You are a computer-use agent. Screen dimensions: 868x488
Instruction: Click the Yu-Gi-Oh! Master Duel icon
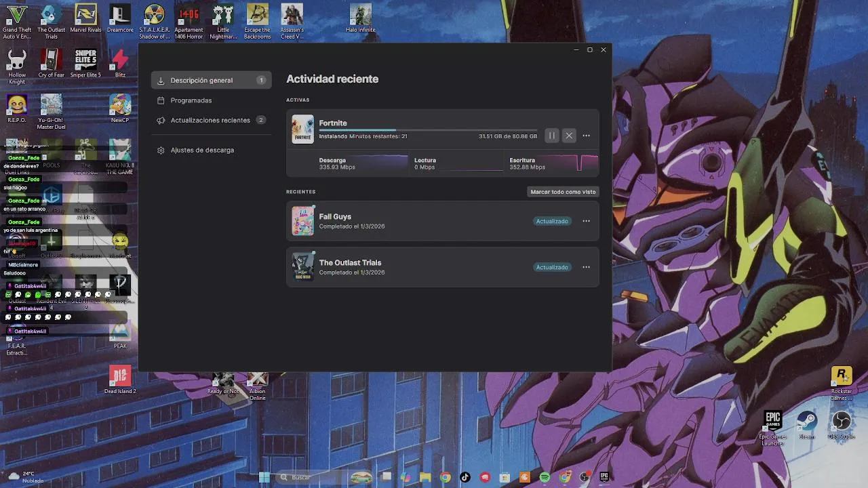pyautogui.click(x=52, y=112)
